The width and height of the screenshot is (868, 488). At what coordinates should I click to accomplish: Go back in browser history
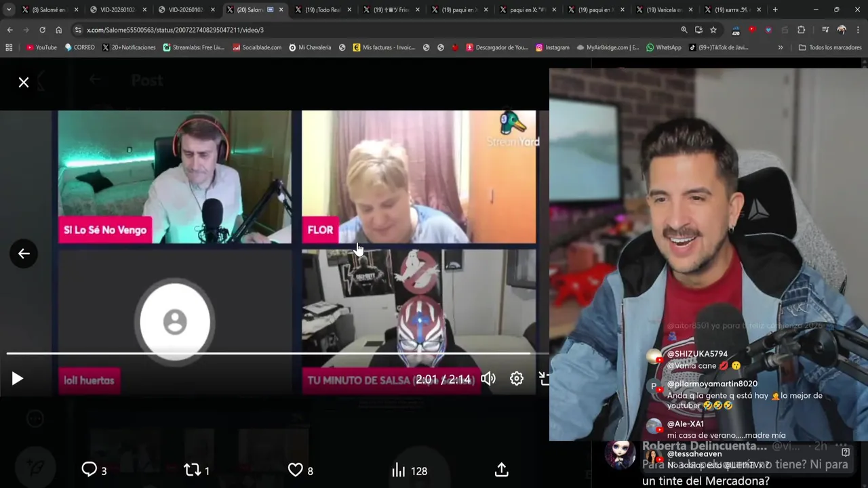click(x=9, y=30)
